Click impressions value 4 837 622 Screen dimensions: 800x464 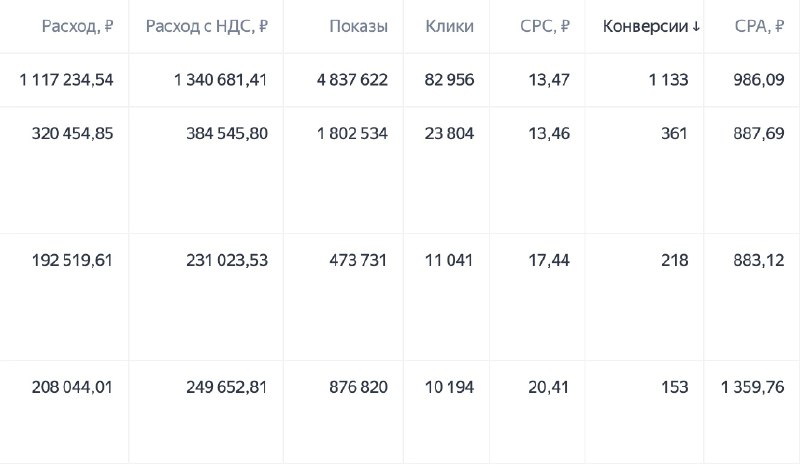(x=352, y=80)
